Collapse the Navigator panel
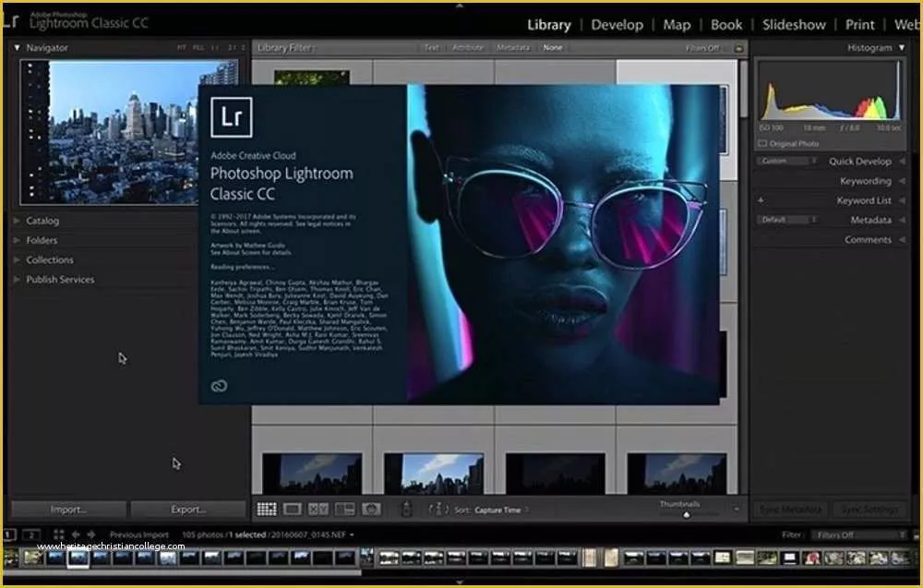The height and width of the screenshot is (588, 923). [x=17, y=48]
